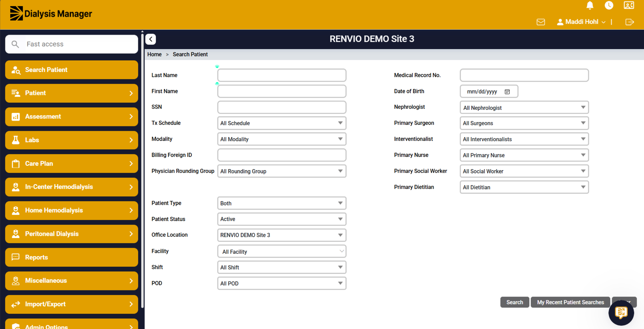Image resolution: width=644 pixels, height=329 pixels.
Task: Open the Maddi Hohl user menu
Action: [581, 22]
